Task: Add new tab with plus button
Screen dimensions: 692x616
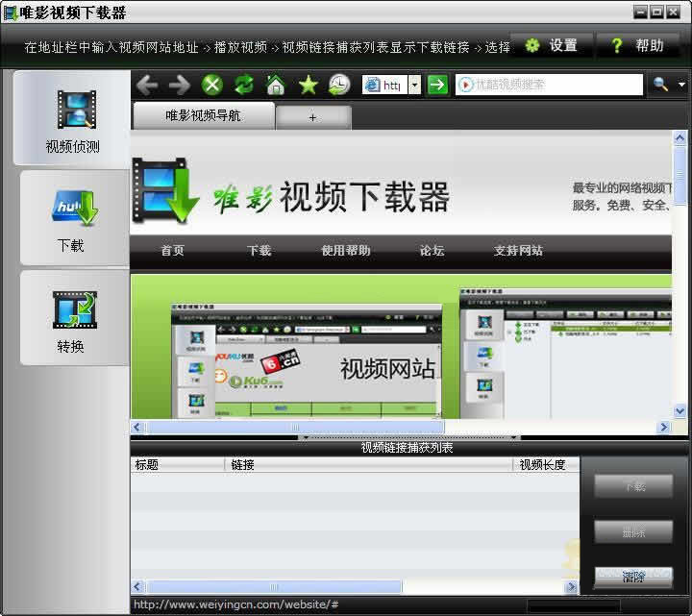Action: point(312,117)
